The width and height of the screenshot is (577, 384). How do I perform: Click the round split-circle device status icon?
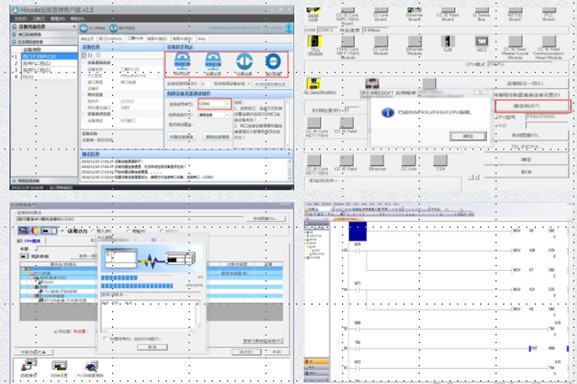tap(244, 64)
